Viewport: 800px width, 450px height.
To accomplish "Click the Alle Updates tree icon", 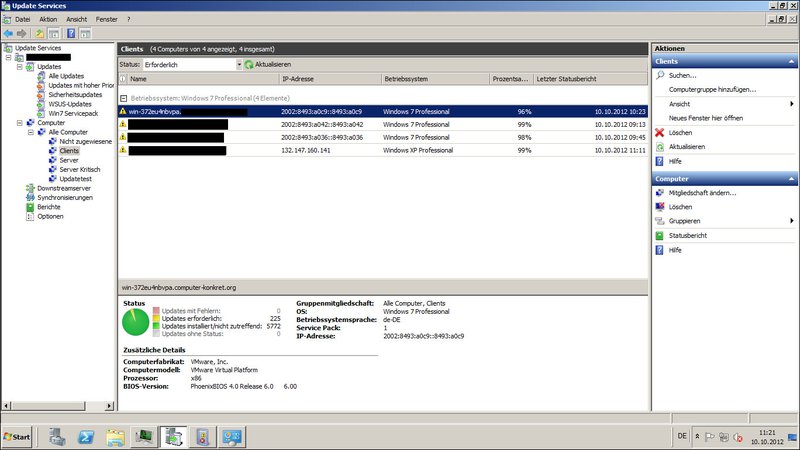I will (x=41, y=76).
